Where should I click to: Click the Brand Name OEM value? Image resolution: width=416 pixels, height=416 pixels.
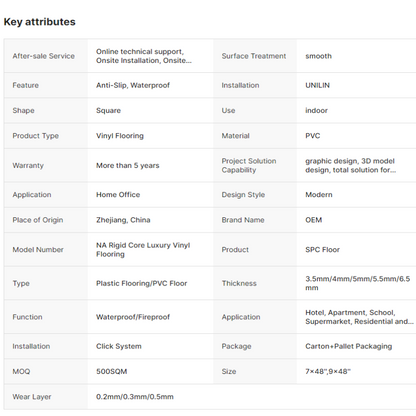(x=314, y=220)
